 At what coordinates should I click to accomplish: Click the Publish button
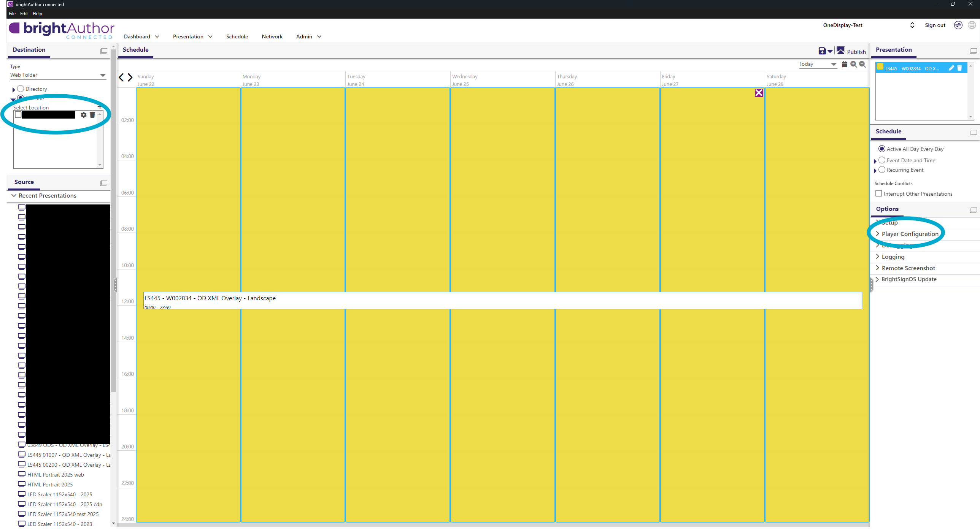tap(851, 51)
